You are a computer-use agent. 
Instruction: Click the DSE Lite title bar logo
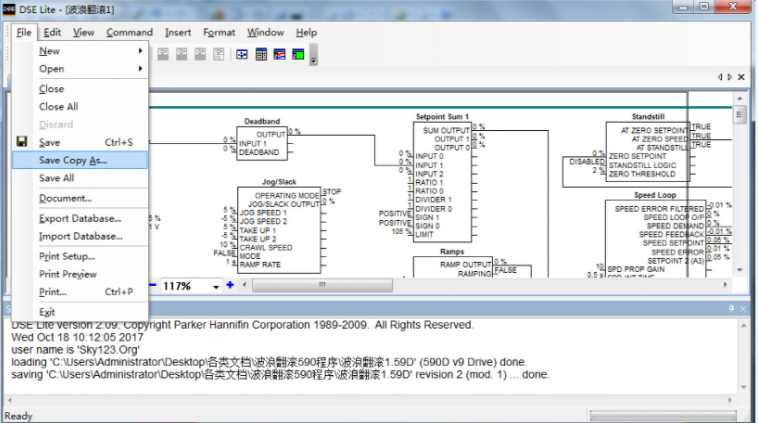pyautogui.click(x=11, y=9)
